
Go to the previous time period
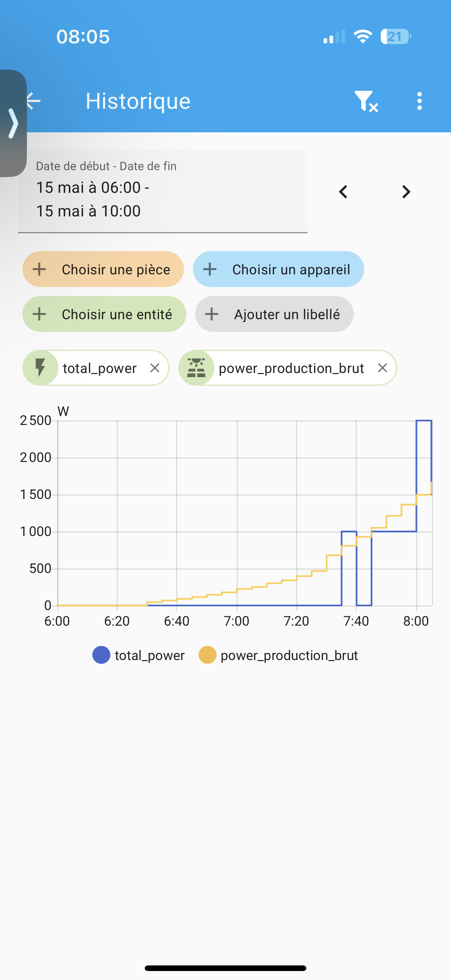[x=343, y=192]
